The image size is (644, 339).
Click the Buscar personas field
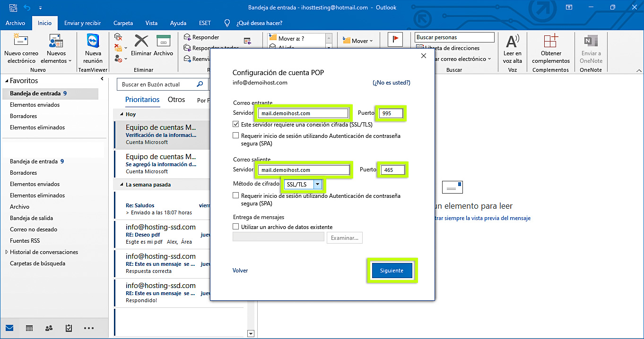tap(454, 37)
